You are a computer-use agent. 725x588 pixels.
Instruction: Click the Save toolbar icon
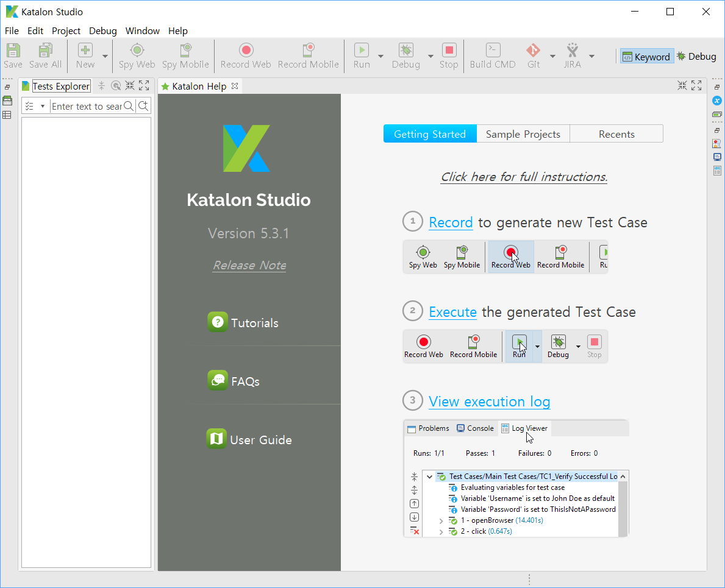point(13,56)
